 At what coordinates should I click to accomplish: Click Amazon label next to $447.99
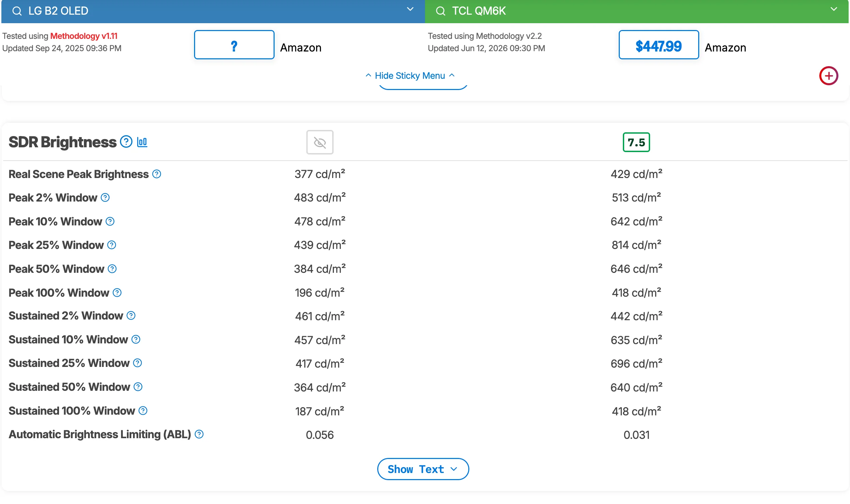(726, 48)
